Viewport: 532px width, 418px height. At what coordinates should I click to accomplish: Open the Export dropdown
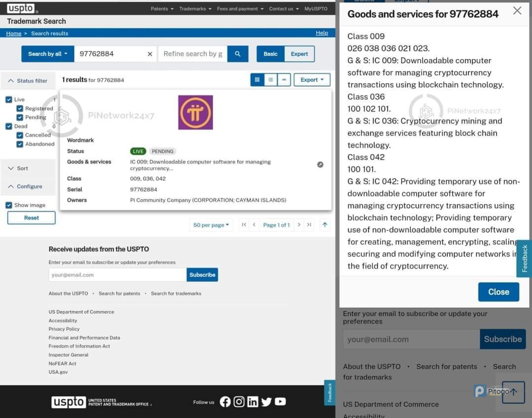(312, 80)
